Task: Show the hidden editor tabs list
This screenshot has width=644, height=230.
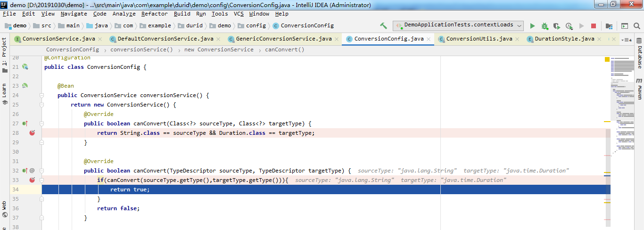Action: [x=627, y=40]
